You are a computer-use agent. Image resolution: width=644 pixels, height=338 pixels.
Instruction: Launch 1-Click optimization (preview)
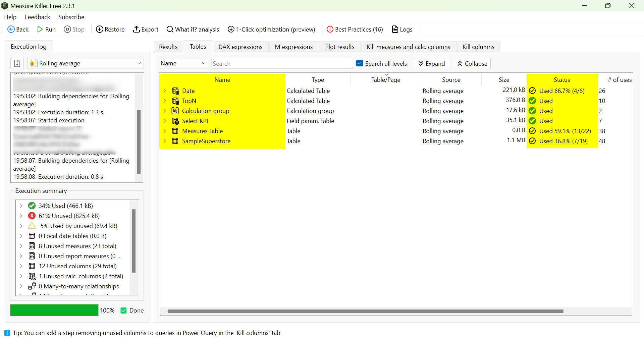271,30
